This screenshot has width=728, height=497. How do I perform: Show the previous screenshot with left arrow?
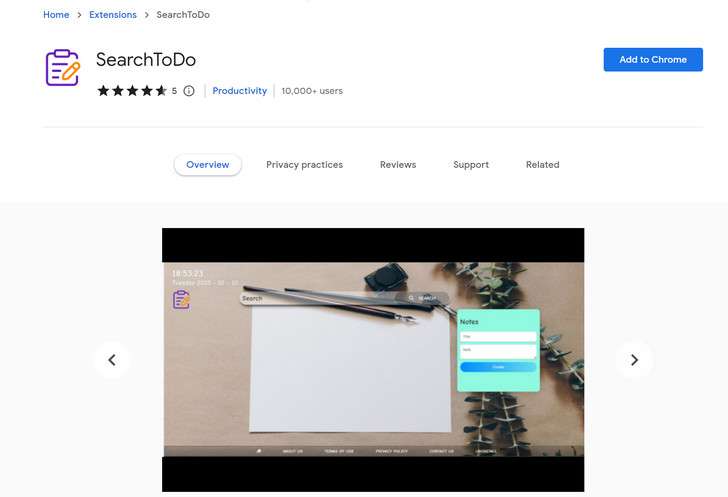click(112, 360)
